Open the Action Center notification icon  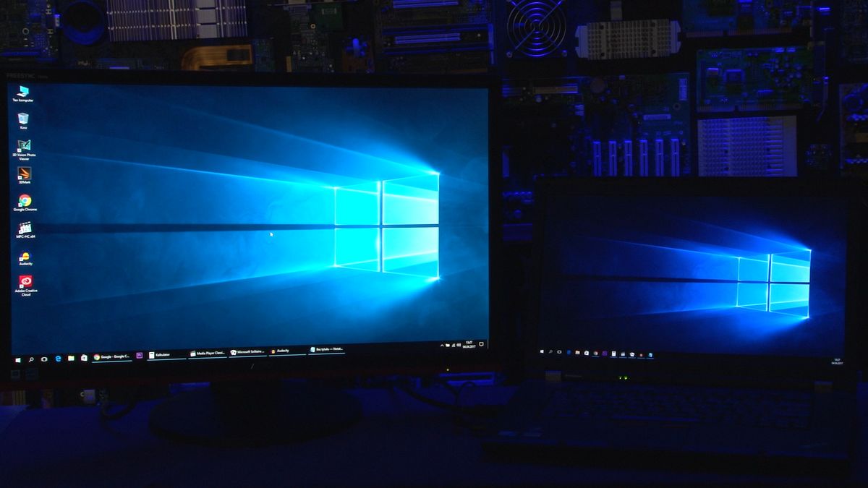[x=482, y=344]
